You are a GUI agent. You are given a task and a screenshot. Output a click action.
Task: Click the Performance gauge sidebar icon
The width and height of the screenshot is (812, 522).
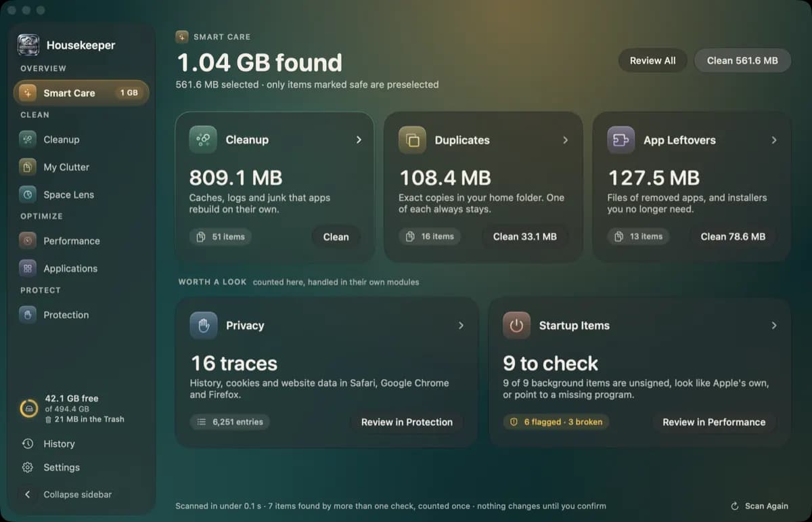28,241
